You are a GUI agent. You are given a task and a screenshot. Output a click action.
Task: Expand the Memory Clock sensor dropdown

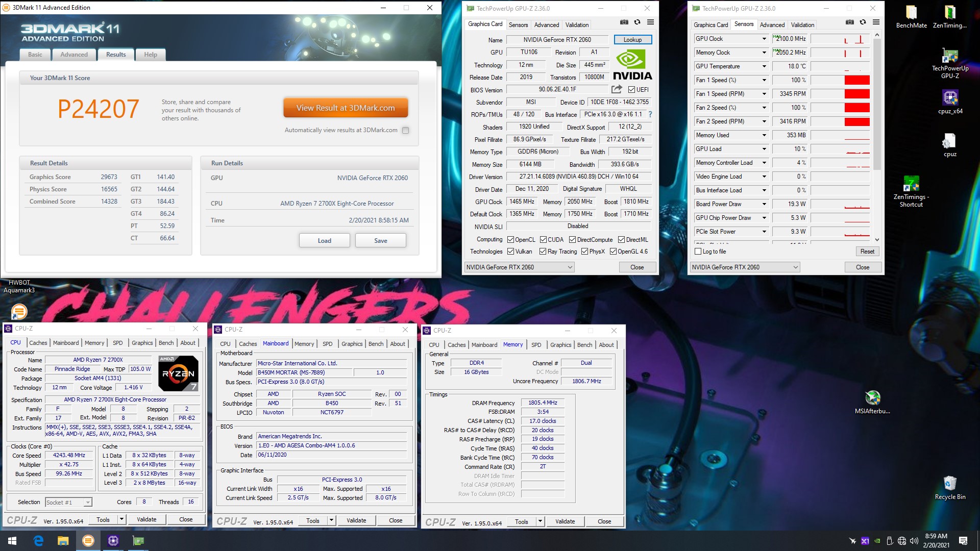point(764,53)
